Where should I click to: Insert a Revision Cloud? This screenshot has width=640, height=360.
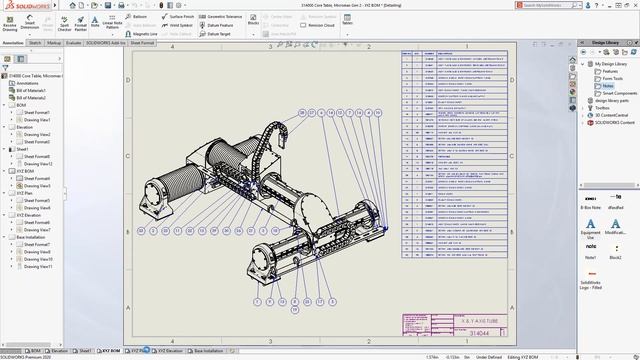tap(318, 25)
